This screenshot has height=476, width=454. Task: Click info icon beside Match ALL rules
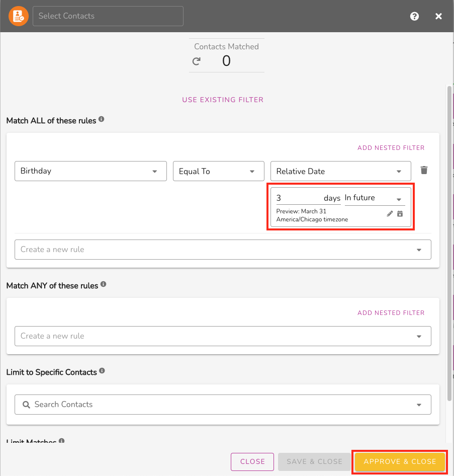coord(101,119)
